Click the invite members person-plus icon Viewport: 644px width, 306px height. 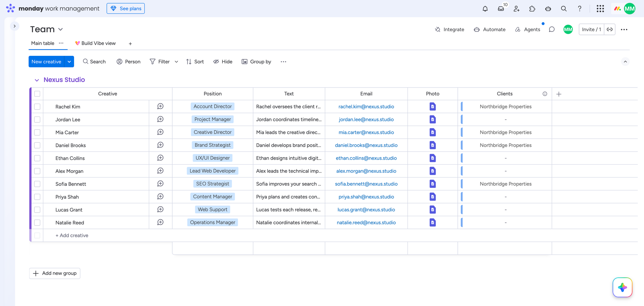click(x=517, y=9)
